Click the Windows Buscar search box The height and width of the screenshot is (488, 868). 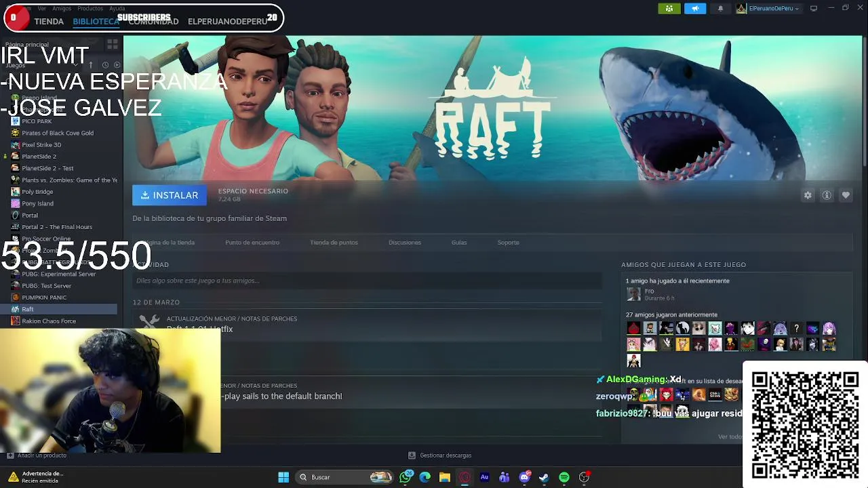(345, 477)
